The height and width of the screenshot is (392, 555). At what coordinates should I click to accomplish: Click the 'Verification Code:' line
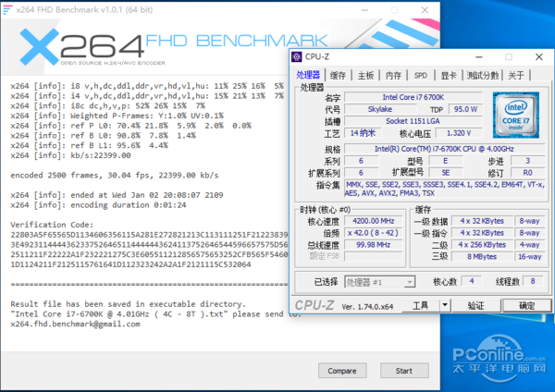[x=52, y=225]
